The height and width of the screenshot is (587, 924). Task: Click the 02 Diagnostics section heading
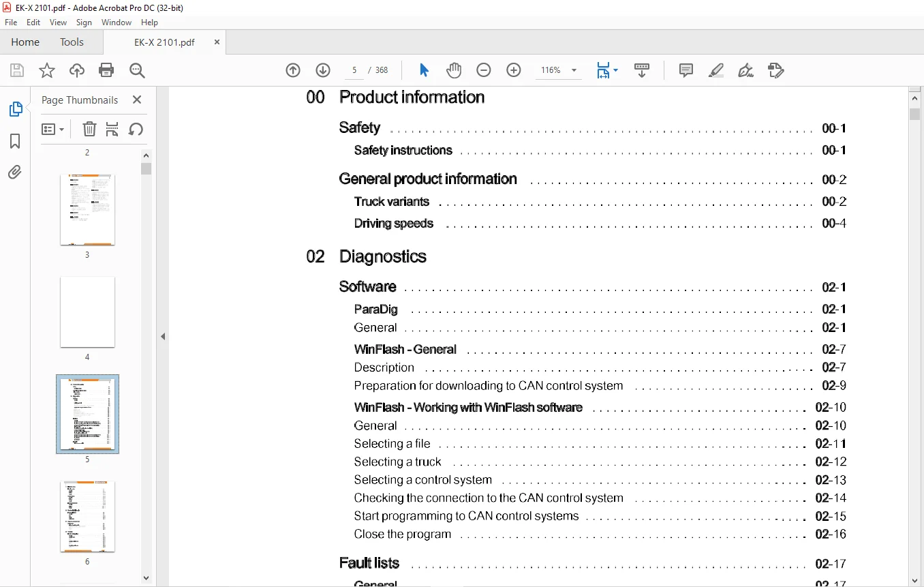(367, 256)
